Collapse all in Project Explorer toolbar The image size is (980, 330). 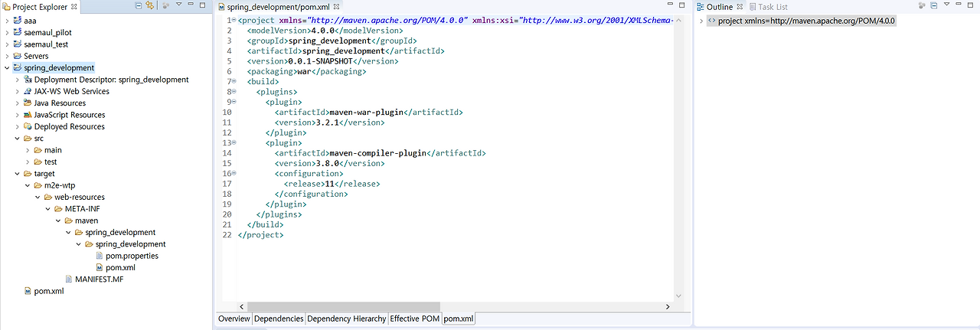(139, 5)
